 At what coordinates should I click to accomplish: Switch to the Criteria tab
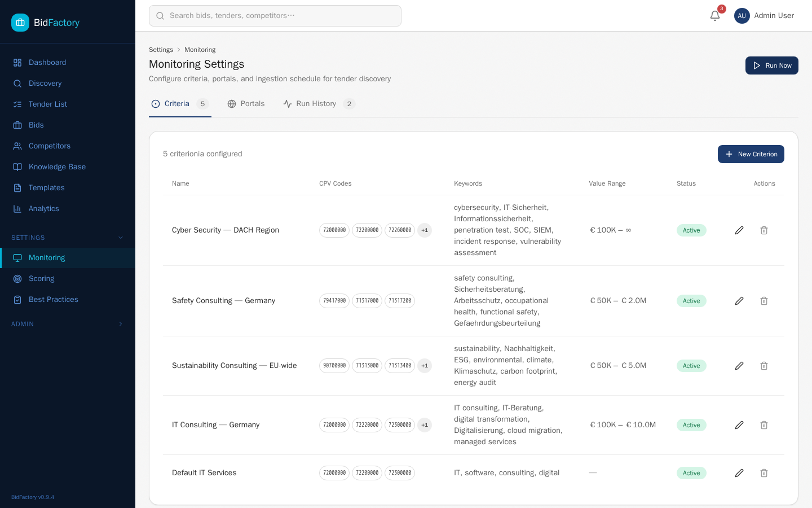coord(180,104)
